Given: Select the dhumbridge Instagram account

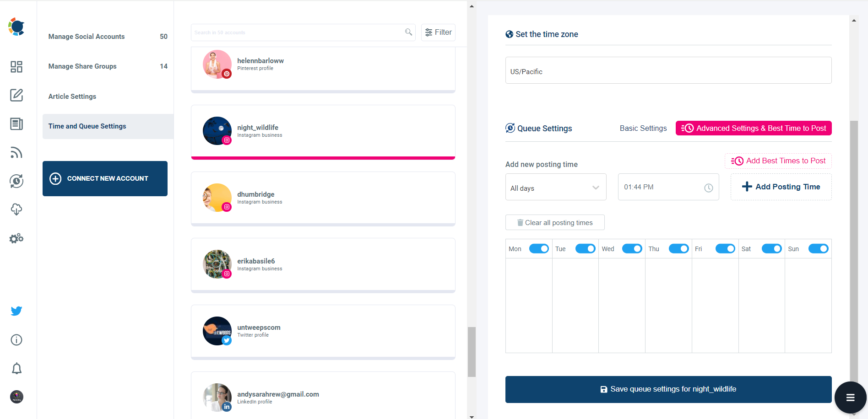Looking at the screenshot, I should [323, 198].
